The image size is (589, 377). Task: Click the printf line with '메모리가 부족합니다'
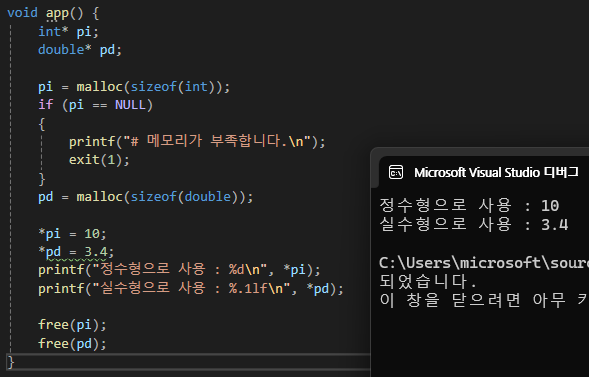(197, 141)
